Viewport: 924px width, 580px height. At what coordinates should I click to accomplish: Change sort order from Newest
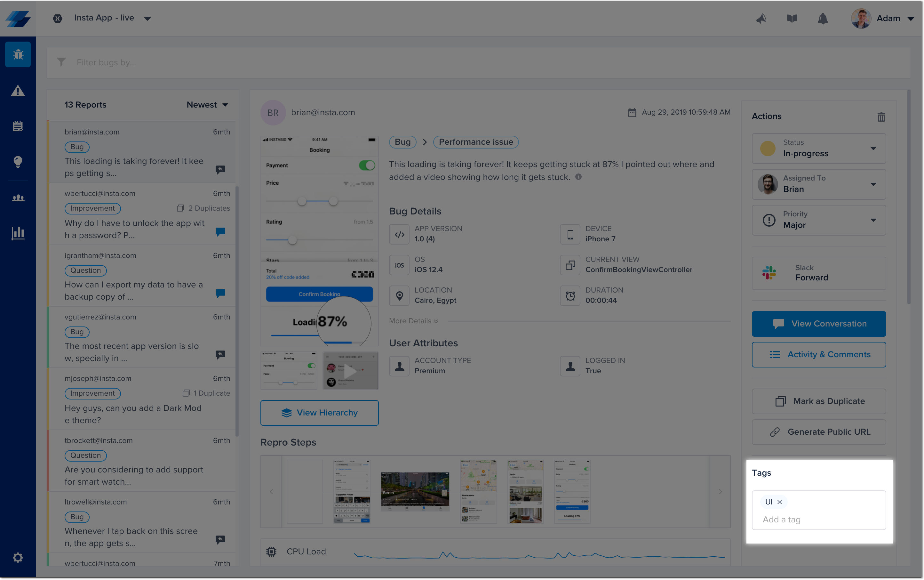(x=207, y=105)
